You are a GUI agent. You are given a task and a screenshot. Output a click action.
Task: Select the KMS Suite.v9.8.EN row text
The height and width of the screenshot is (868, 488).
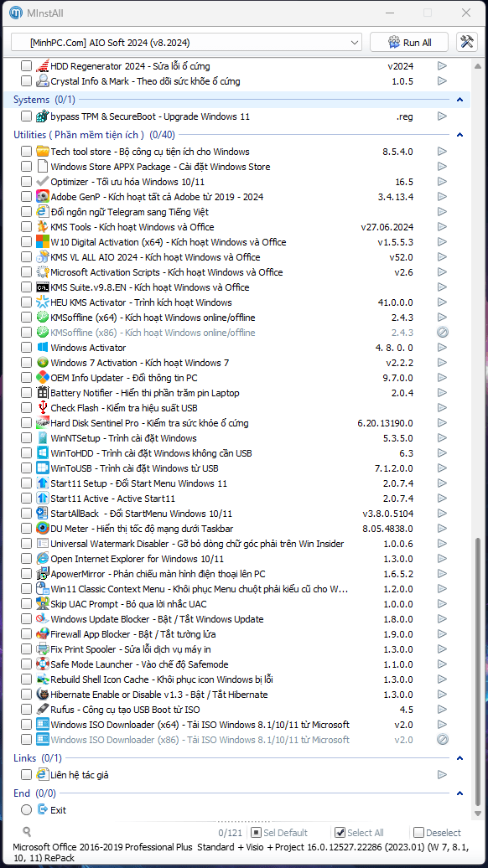point(150,287)
